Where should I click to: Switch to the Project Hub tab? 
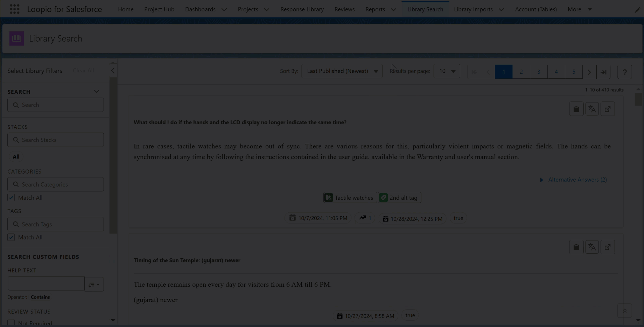tap(159, 9)
